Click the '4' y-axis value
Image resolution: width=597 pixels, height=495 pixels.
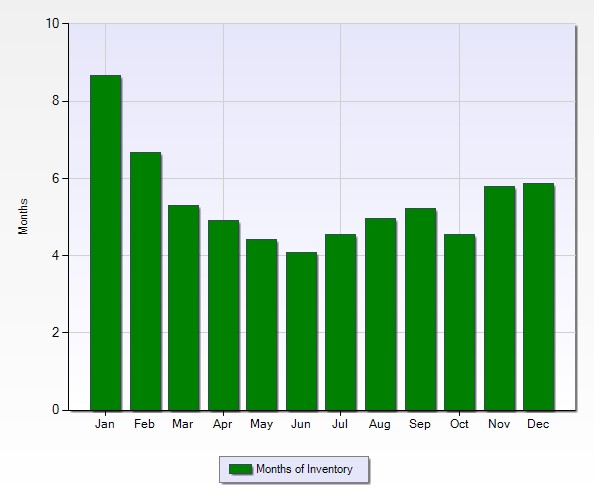(x=56, y=255)
